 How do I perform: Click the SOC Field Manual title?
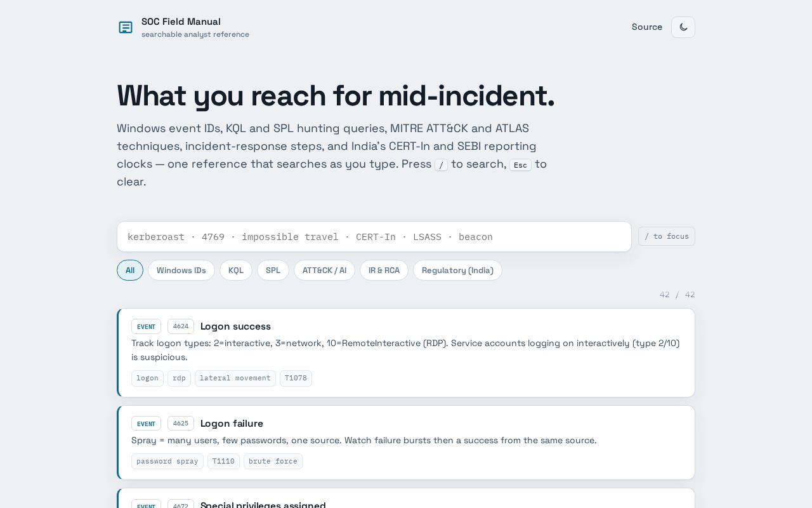[x=181, y=22]
